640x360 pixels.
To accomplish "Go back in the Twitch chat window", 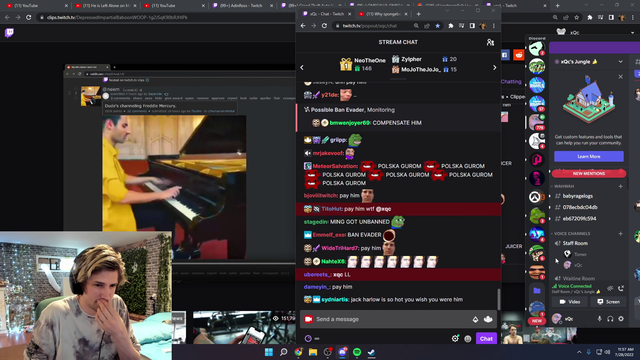I will pyautogui.click(x=303, y=26).
